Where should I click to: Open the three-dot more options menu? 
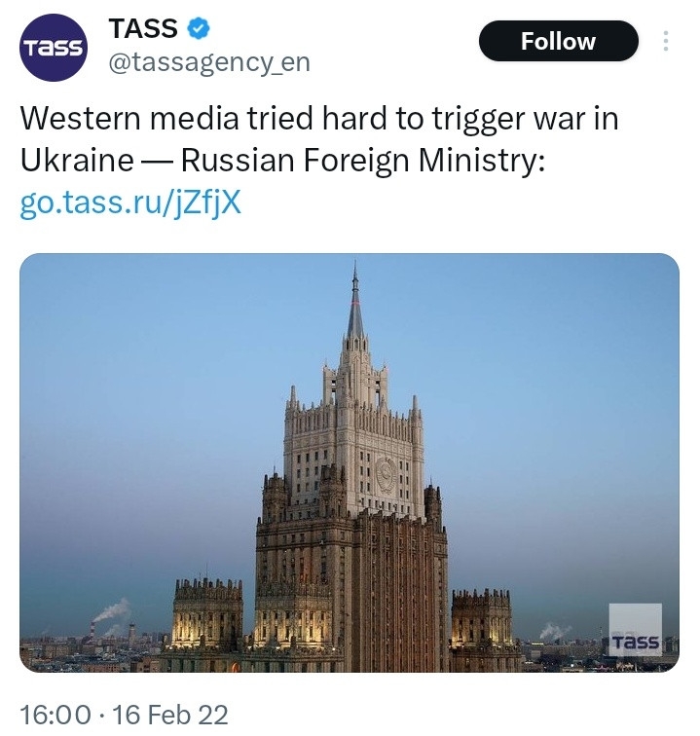tap(666, 41)
